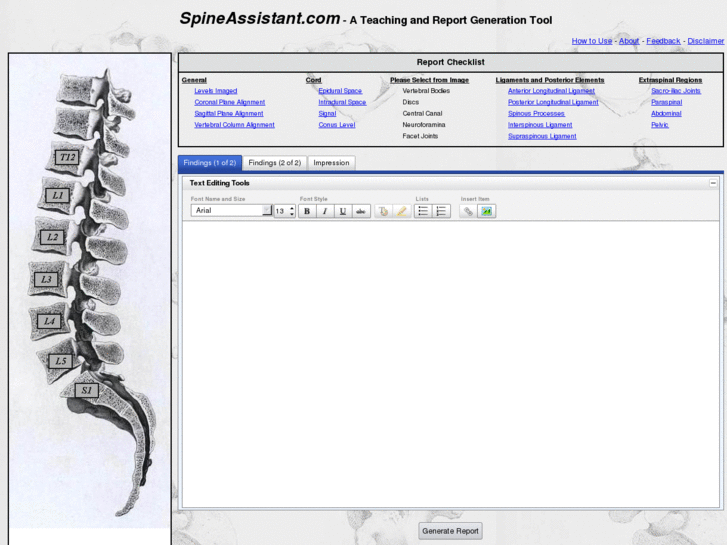The image size is (727, 545).
Task: Select the Paraspinal link
Action: point(666,102)
